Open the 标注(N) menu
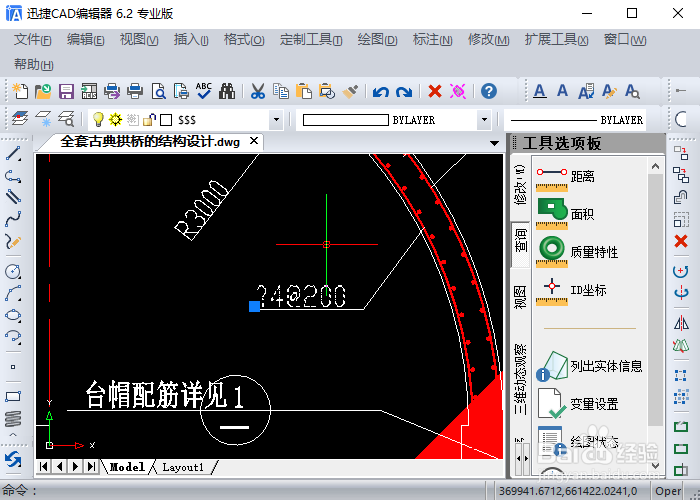 [x=432, y=40]
